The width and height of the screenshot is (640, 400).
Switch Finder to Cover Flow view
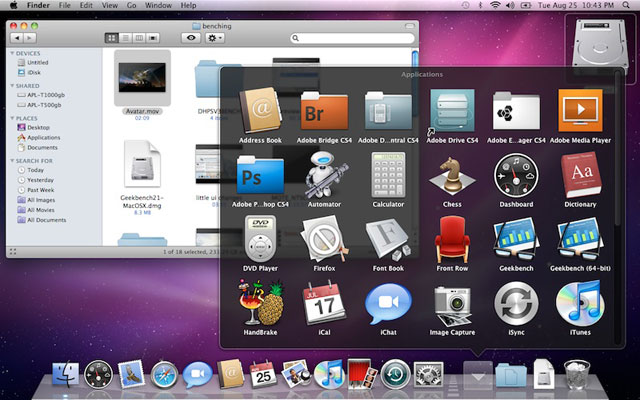(x=153, y=37)
